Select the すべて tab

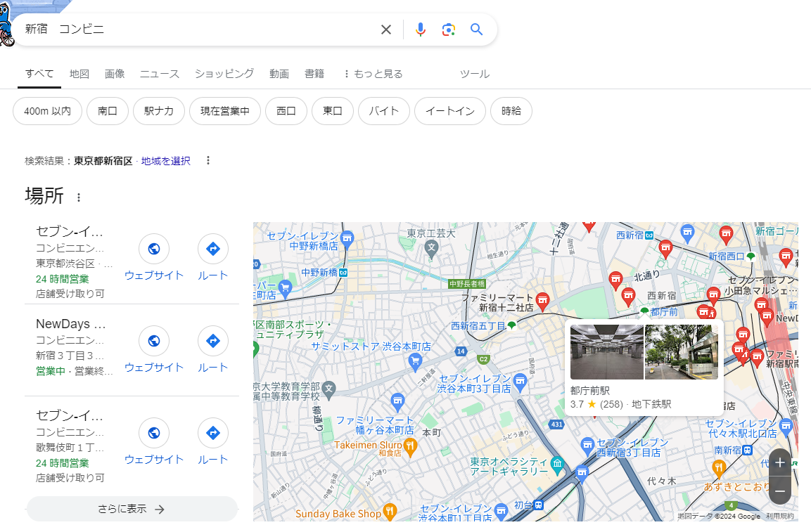coord(39,74)
